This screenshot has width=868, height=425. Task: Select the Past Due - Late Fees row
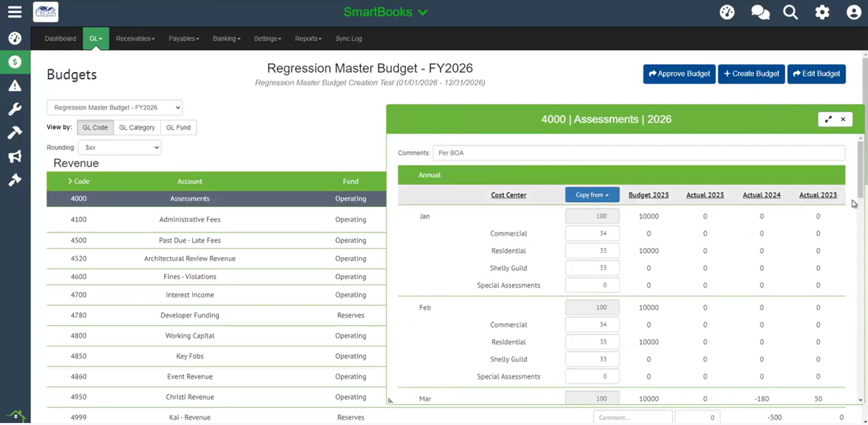point(216,240)
